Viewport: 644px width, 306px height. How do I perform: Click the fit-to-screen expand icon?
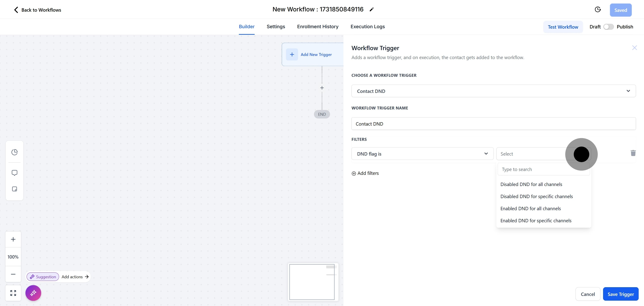[13, 293]
